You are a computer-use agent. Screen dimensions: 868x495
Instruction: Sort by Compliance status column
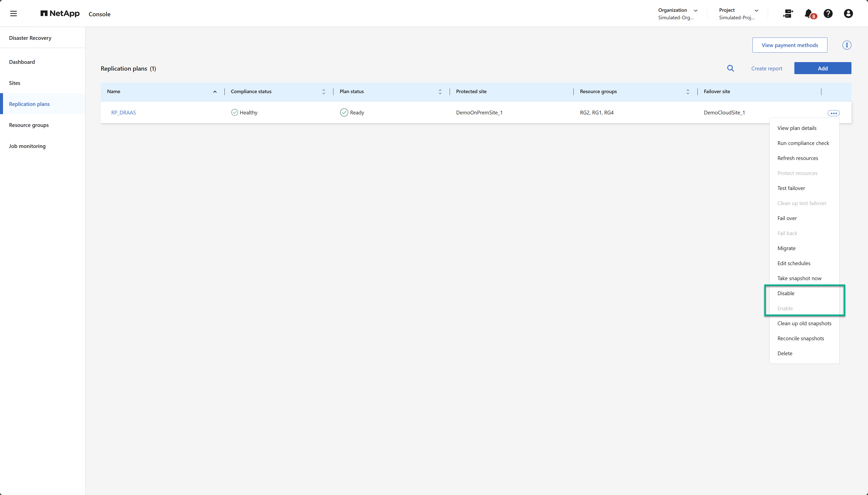point(323,92)
